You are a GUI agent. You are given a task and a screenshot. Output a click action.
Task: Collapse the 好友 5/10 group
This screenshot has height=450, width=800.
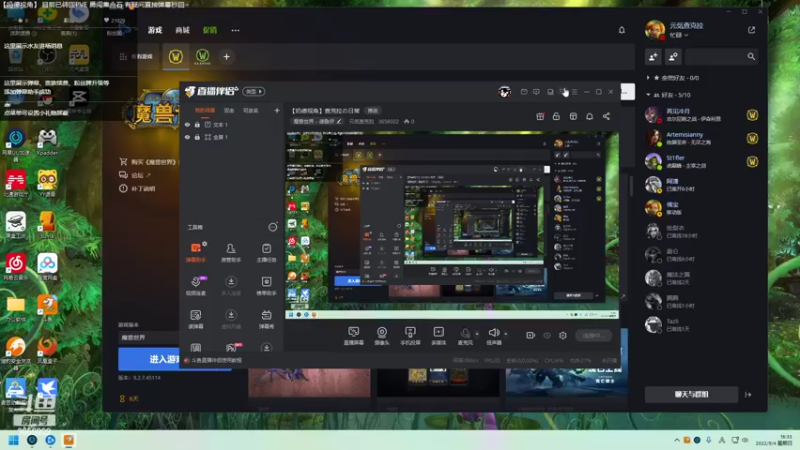648,95
